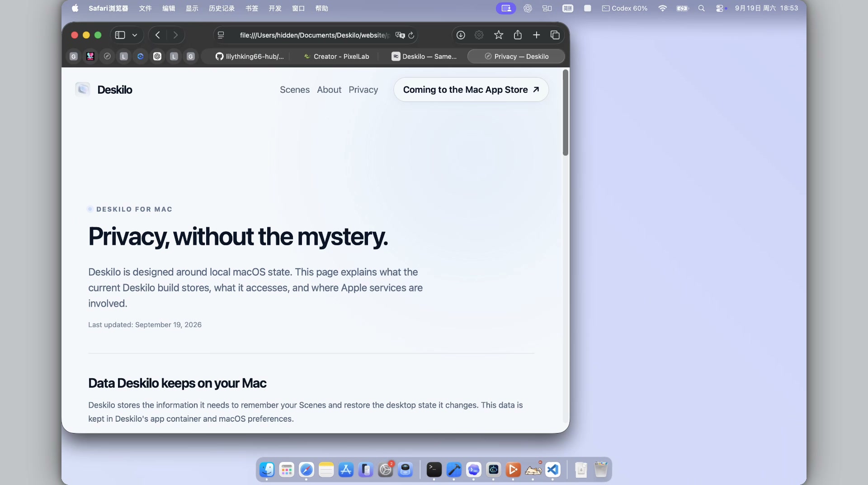Show Safari downloads
This screenshot has height=485, width=868.
pos(461,35)
